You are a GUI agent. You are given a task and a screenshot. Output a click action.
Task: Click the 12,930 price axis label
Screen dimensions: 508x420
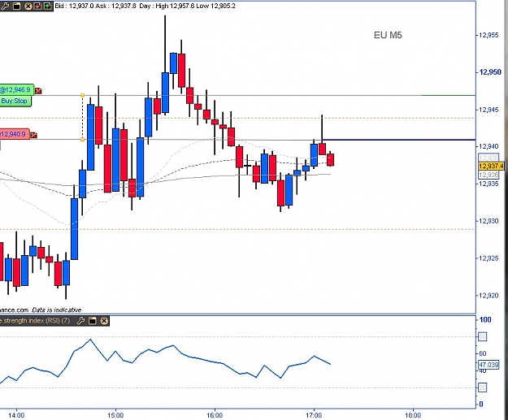coord(488,221)
